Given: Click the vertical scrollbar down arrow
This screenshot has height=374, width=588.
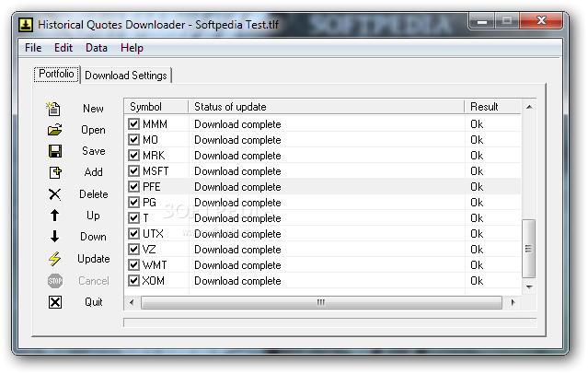Looking at the screenshot, I should click(x=529, y=287).
